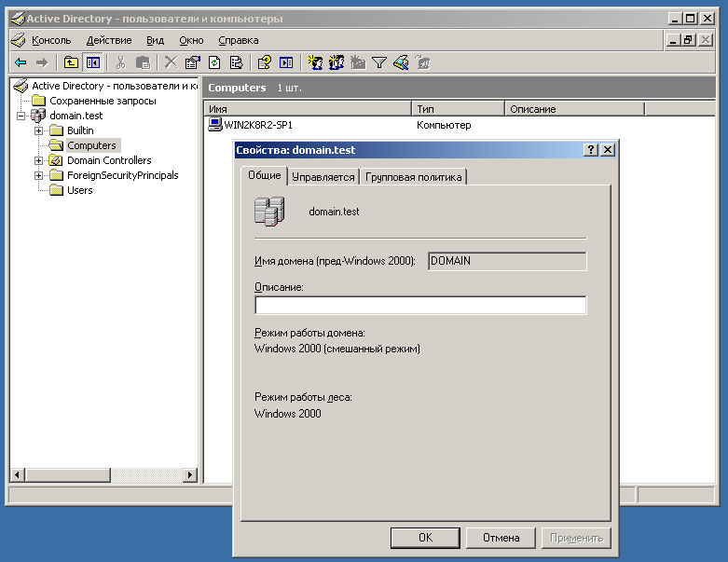The height and width of the screenshot is (562, 728).
Task: Click the Up one level folder icon
Action: pyautogui.click(x=71, y=62)
